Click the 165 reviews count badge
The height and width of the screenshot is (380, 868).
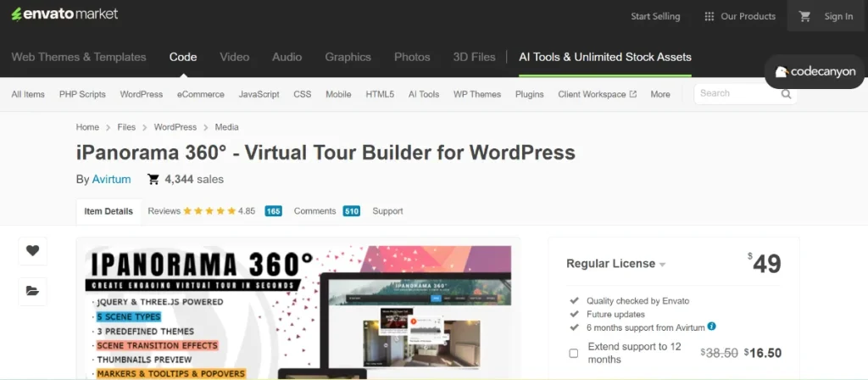pos(274,211)
